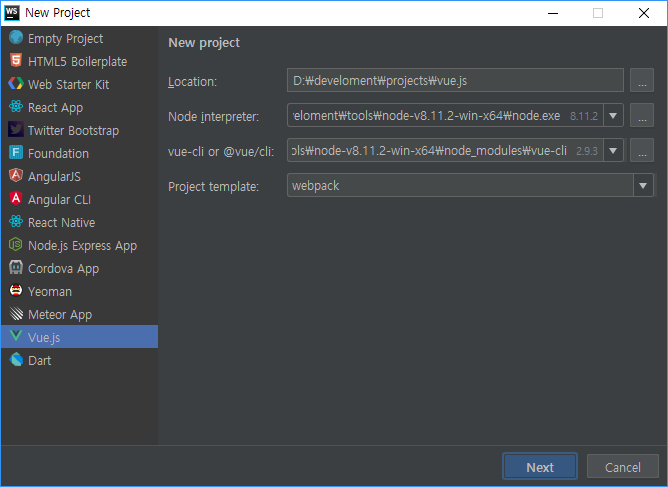Select Vue.js label
Screen dimensions: 668x487
(44, 338)
